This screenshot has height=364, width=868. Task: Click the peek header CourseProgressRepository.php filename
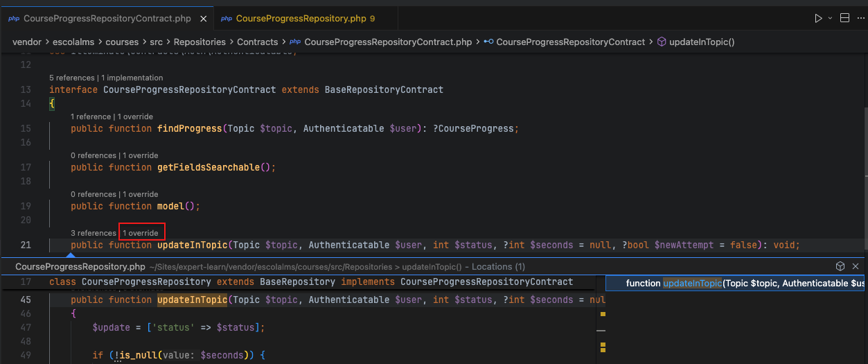click(x=80, y=267)
